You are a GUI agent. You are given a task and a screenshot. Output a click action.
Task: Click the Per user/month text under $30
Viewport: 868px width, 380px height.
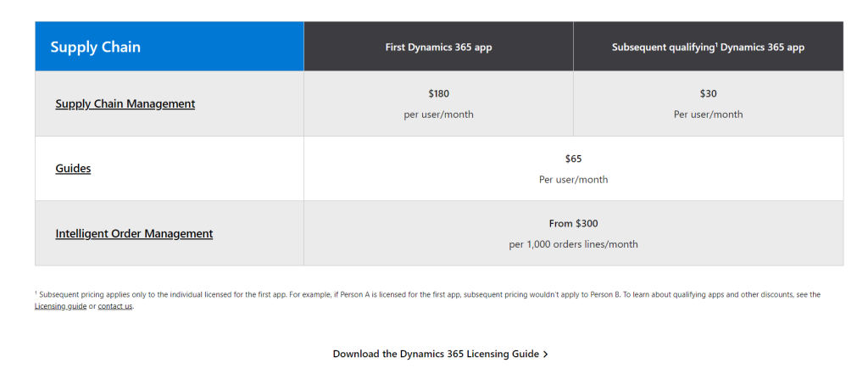[x=708, y=115]
